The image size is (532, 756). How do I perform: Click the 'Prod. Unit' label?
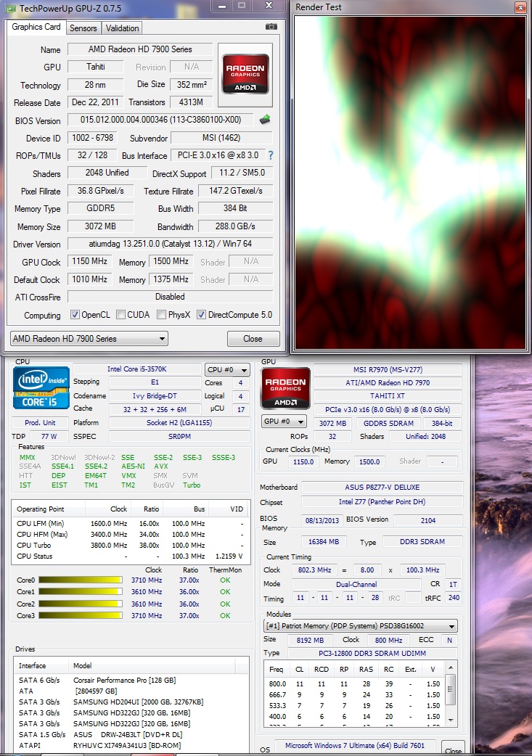pos(40,423)
